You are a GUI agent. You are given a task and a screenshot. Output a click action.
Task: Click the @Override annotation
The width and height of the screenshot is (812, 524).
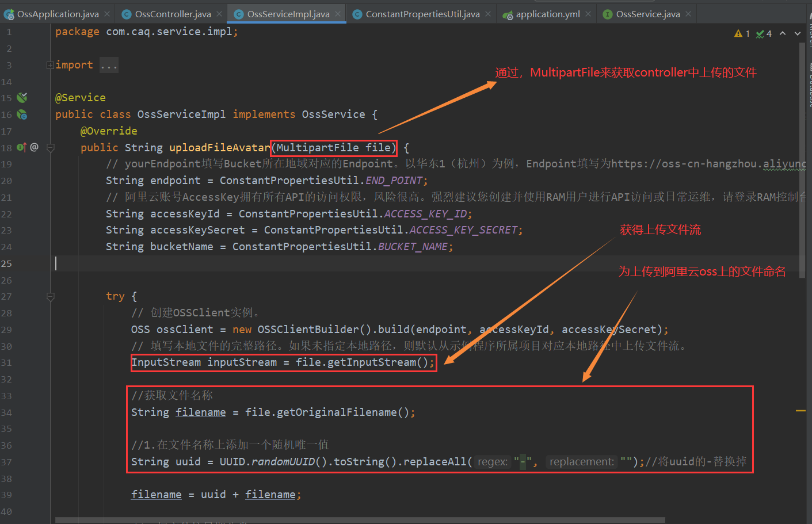[109, 131]
